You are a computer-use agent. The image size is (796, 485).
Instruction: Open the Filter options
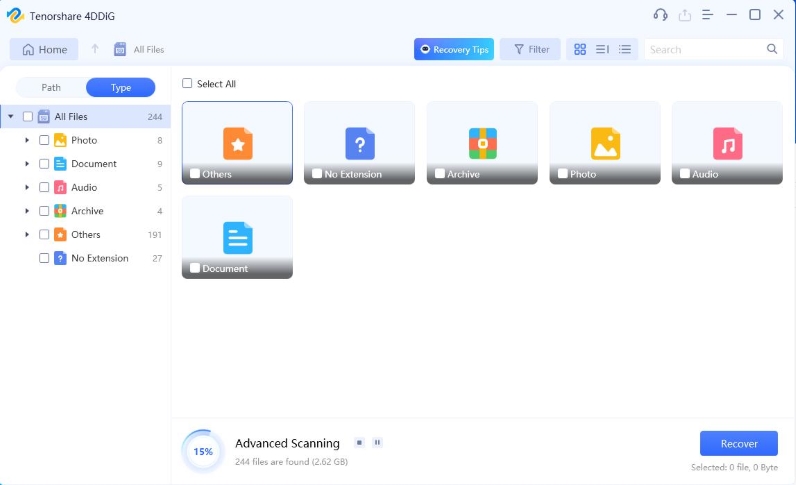point(530,49)
